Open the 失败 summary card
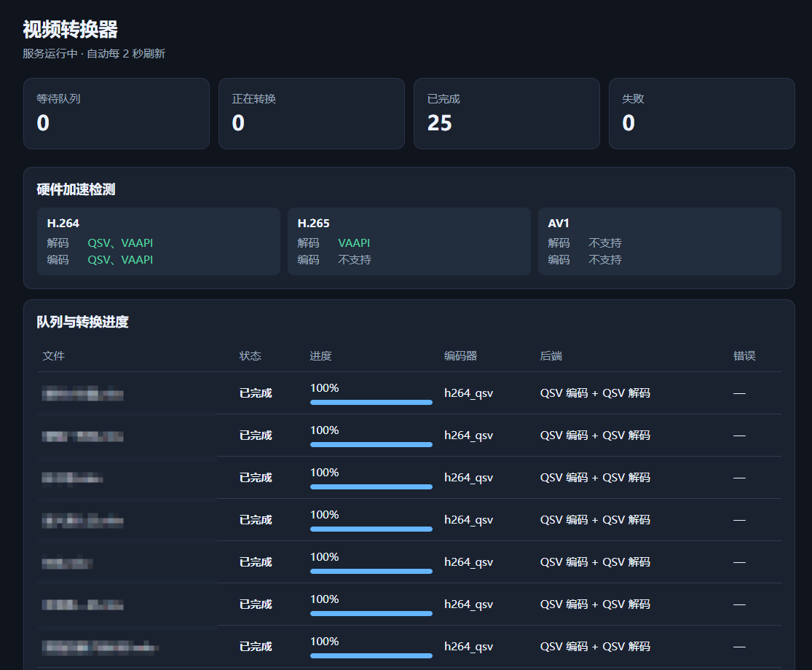This screenshot has height=670, width=812. pyautogui.click(x=702, y=114)
